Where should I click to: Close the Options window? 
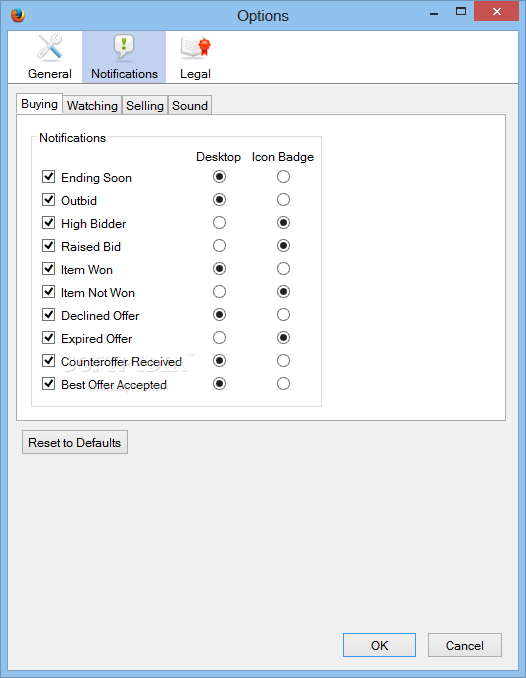[x=496, y=12]
